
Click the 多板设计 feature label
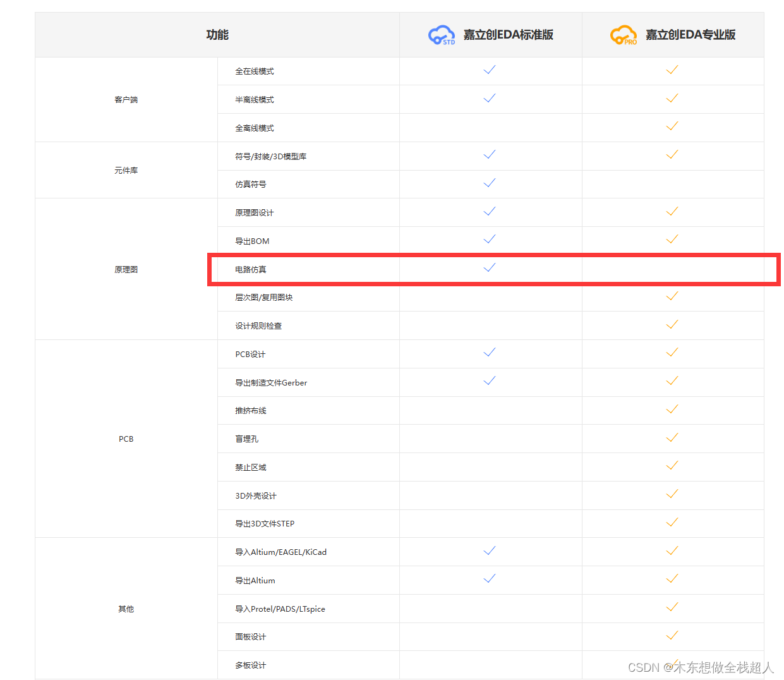pyautogui.click(x=251, y=665)
